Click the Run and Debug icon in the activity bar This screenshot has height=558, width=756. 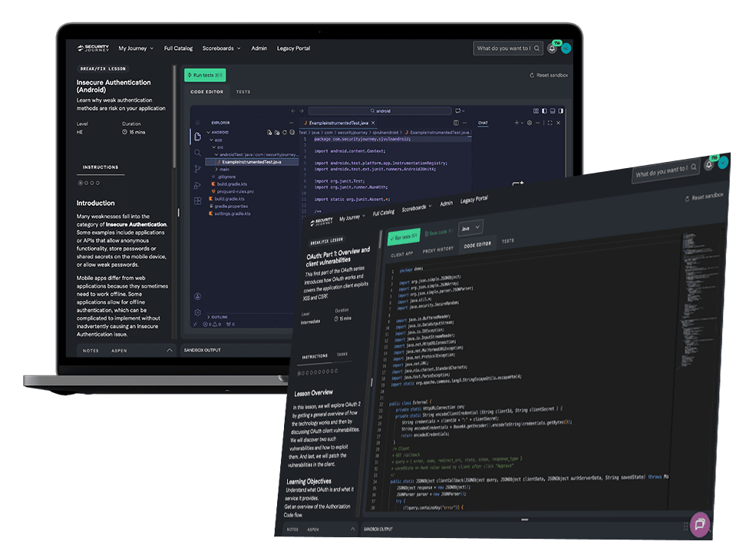[197, 185]
